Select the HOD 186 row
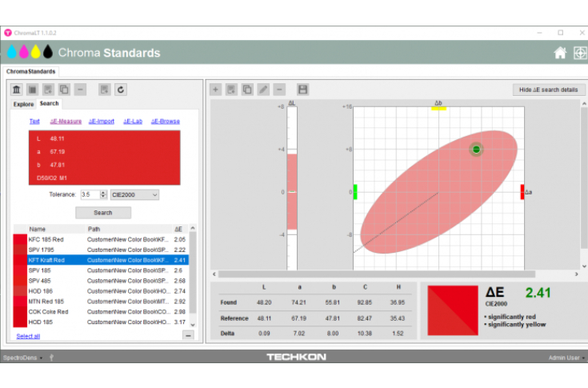This screenshot has height=388, width=588. coord(101,291)
